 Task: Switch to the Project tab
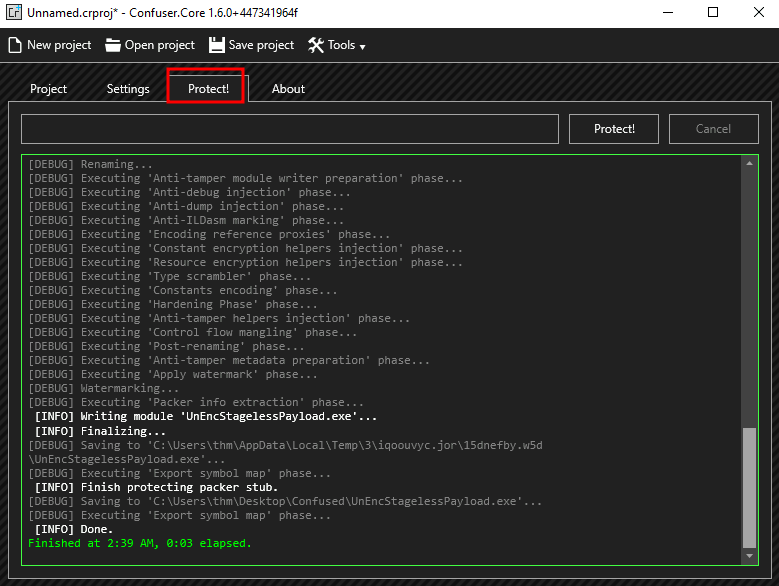click(48, 89)
